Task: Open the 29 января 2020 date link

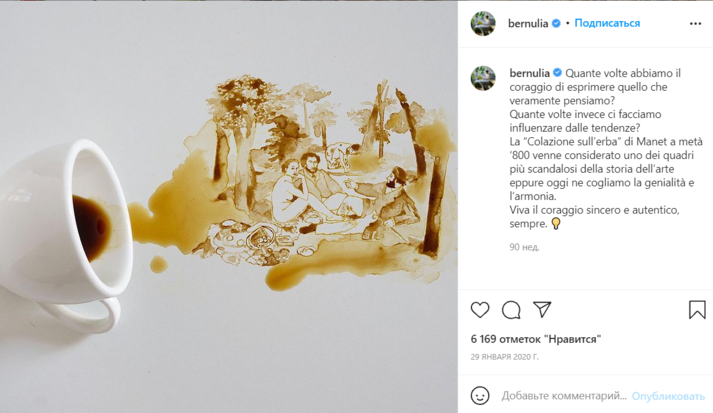Action: (504, 357)
